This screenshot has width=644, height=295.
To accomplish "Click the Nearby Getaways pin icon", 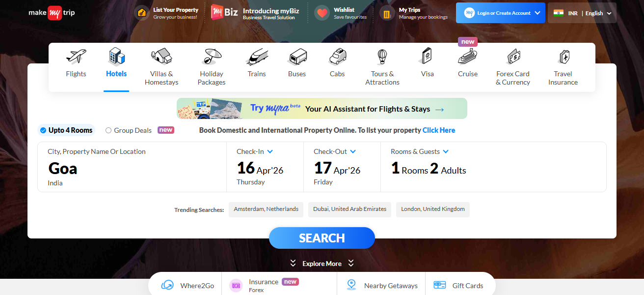I will pos(351,285).
